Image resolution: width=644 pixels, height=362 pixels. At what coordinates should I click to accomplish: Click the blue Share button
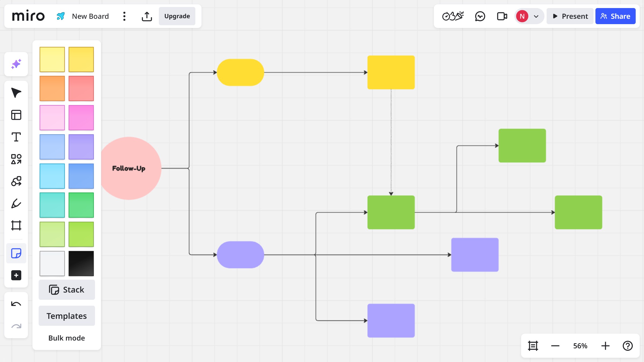[615, 16]
